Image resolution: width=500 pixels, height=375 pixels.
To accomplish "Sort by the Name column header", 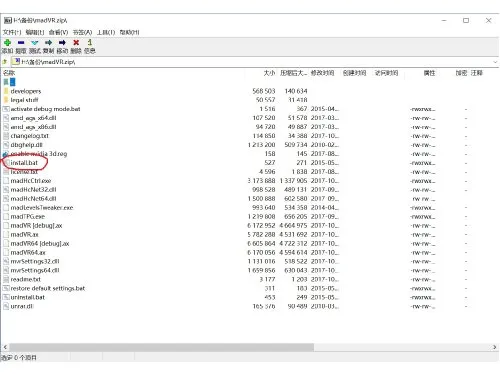I will click(x=9, y=73).
